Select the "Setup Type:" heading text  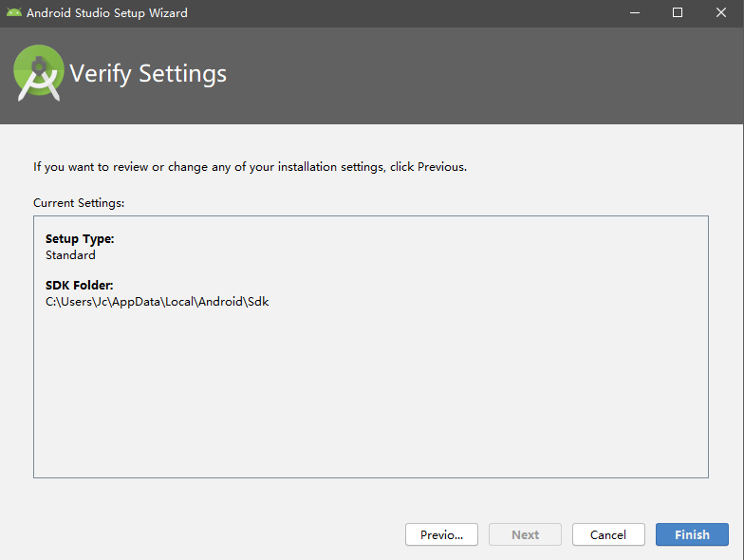(x=80, y=239)
